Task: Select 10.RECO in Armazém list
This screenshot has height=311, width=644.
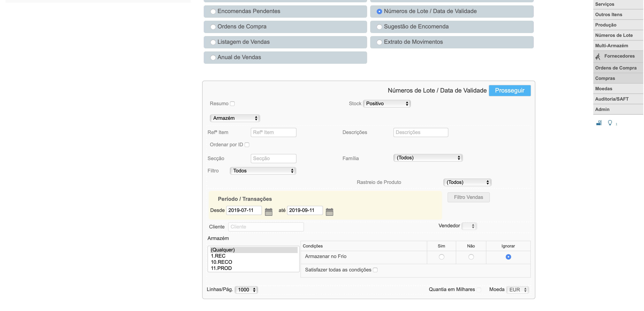Action: click(253, 262)
